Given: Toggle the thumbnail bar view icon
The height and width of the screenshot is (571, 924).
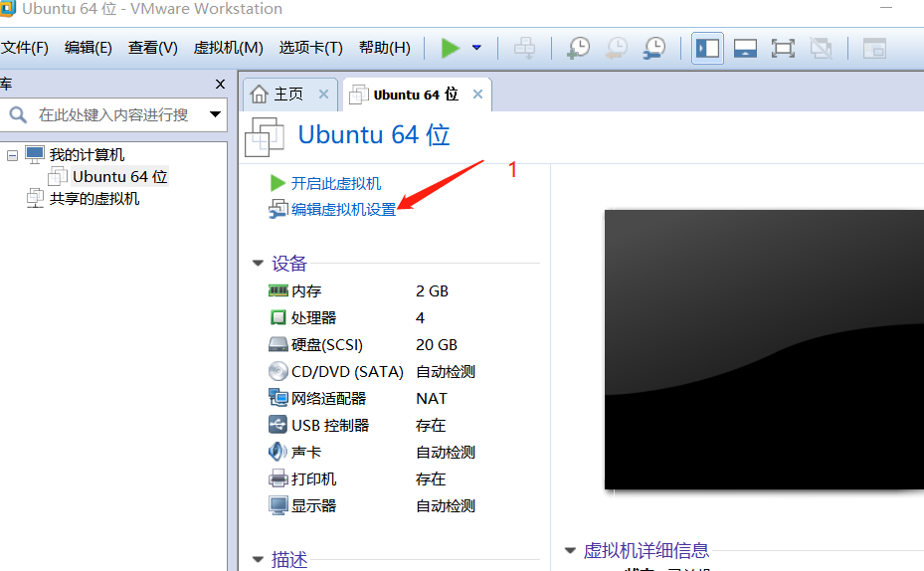Looking at the screenshot, I should (x=745, y=48).
